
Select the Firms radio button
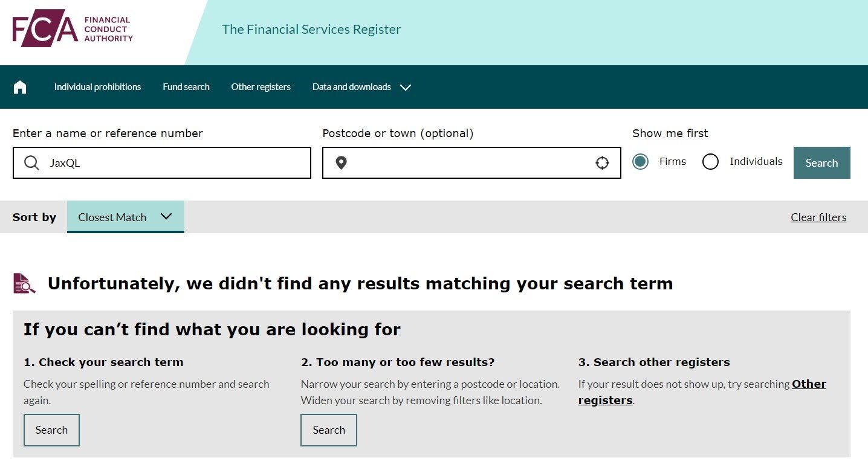(x=640, y=162)
